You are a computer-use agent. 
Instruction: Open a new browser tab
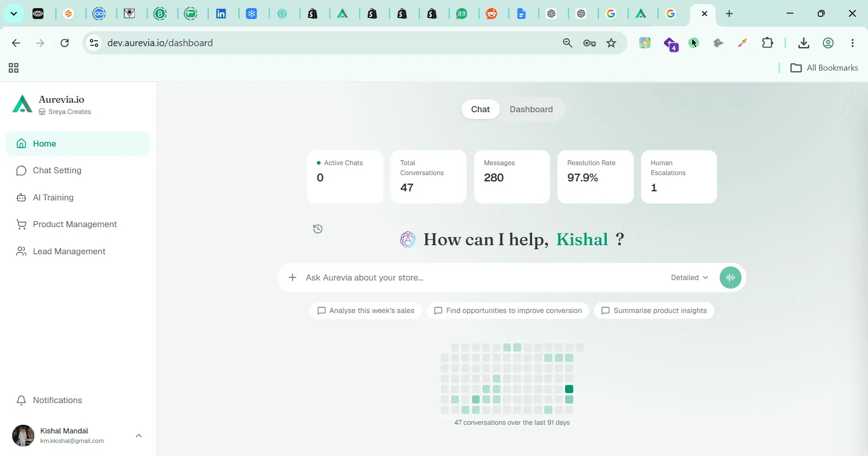[729, 14]
